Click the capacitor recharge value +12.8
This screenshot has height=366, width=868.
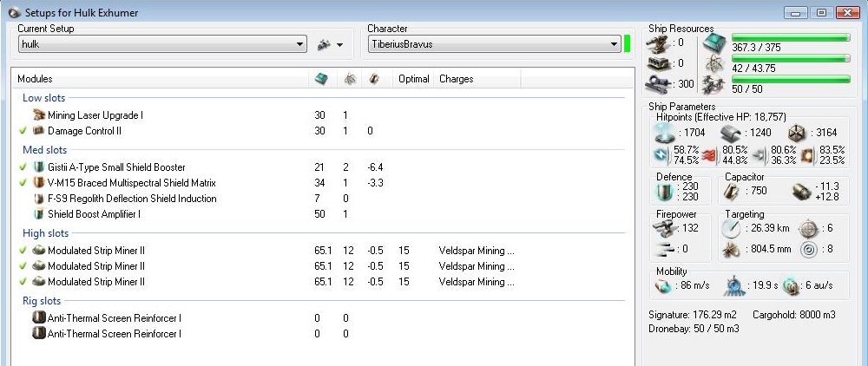827,196
